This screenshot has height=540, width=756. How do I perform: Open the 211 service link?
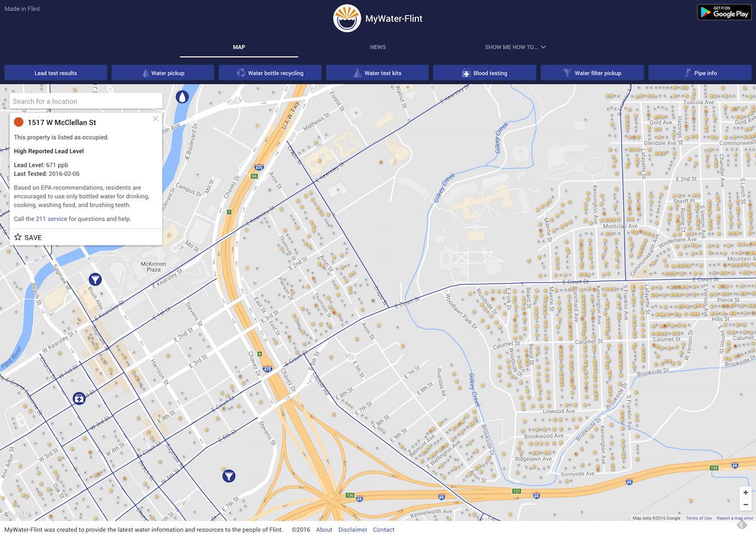pos(52,219)
